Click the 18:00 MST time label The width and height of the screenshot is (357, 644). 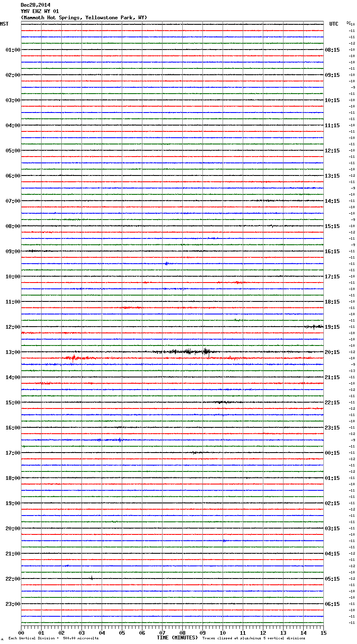click(x=13, y=478)
